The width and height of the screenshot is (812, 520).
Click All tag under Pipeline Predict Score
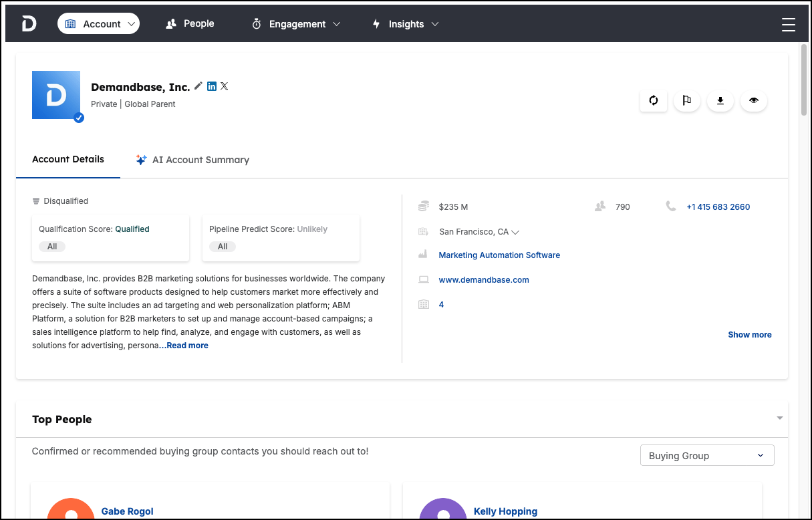pos(223,247)
